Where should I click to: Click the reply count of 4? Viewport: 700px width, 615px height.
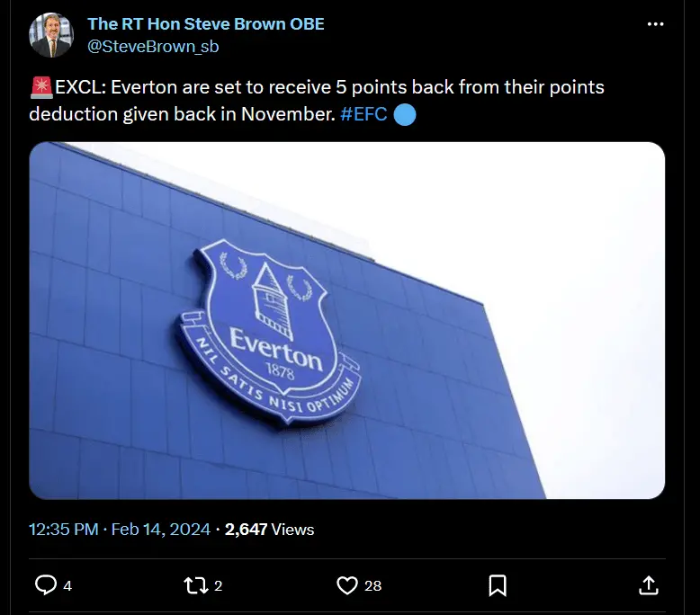(x=67, y=586)
